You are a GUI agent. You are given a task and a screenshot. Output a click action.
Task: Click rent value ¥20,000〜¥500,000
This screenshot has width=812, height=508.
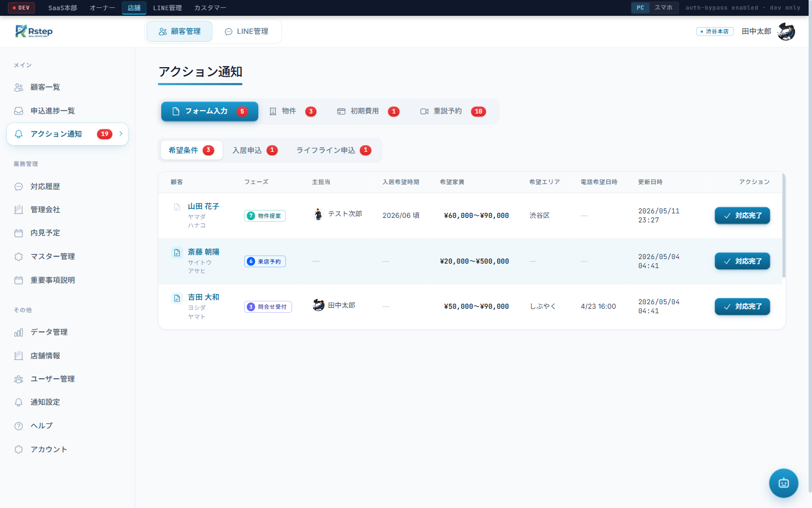point(474,261)
